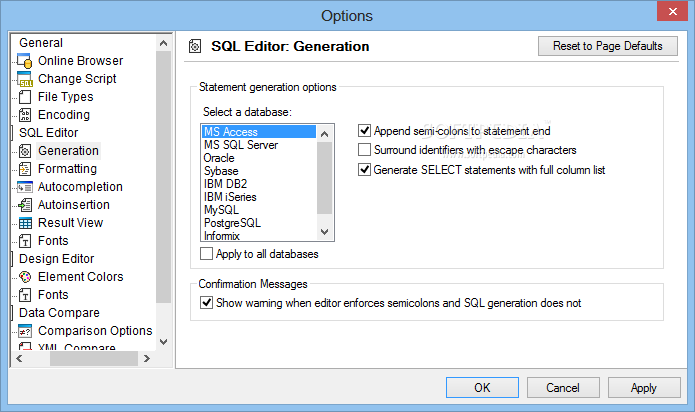Open the Autocompletion icon entry
The image size is (695, 412).
[25, 187]
